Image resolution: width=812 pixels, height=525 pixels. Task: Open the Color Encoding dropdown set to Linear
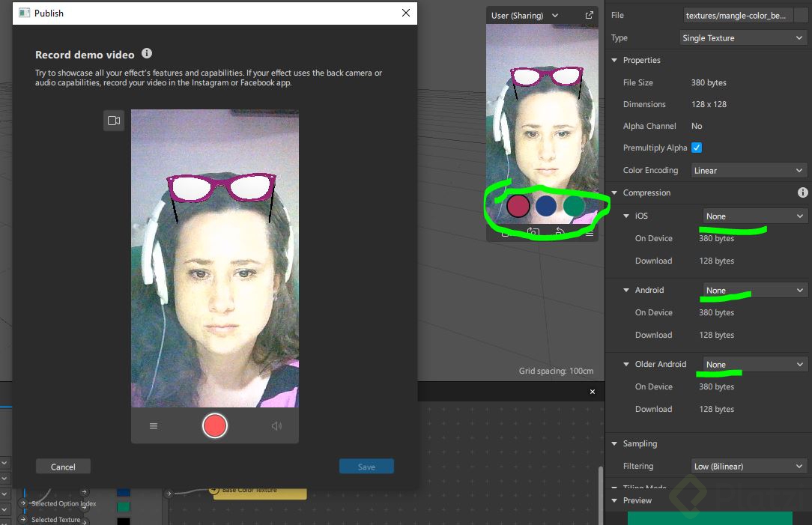click(x=748, y=170)
